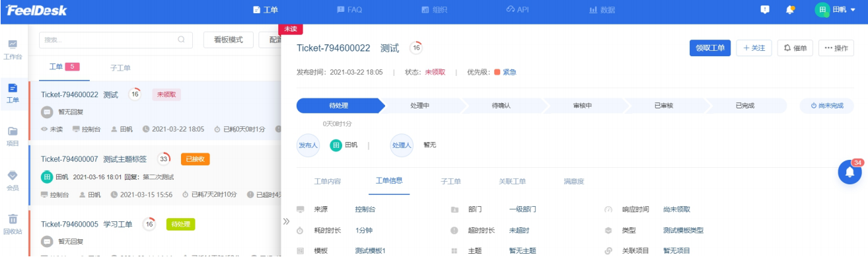The width and height of the screenshot is (868, 259).
Task: Click the ticket search input field
Action: click(116, 40)
